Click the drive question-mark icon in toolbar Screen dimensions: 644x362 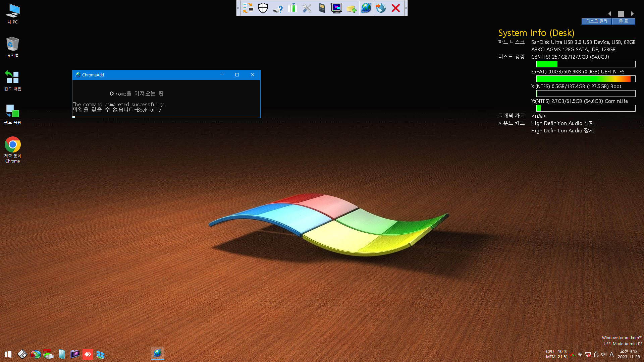point(278,8)
